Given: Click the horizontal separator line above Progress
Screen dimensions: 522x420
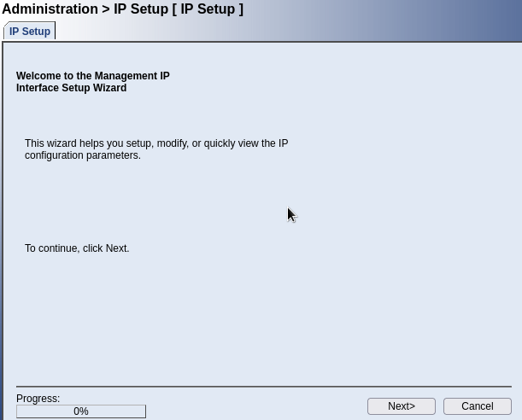Looking at the screenshot, I should [264, 387].
